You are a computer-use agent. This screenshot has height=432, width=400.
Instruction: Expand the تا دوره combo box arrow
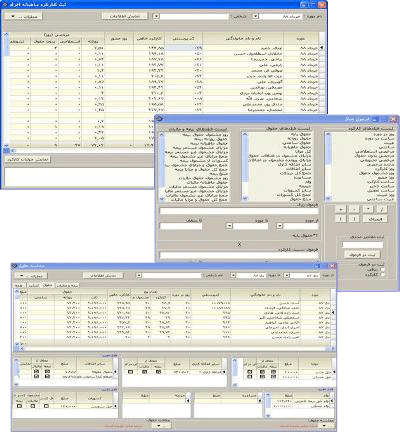tap(229, 226)
